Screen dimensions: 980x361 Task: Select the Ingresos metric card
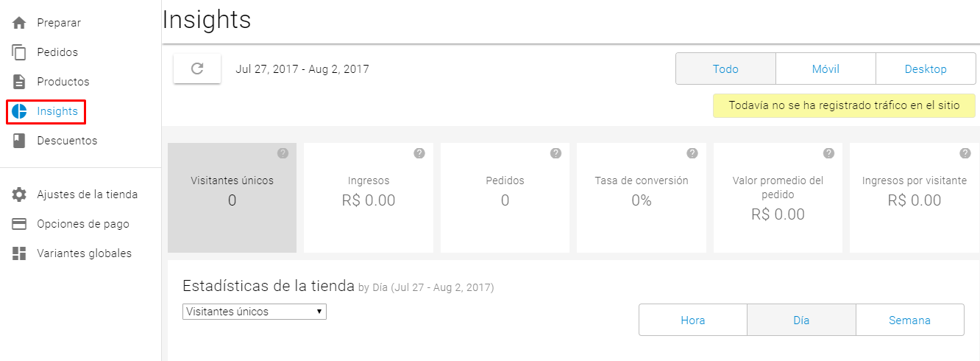369,197
